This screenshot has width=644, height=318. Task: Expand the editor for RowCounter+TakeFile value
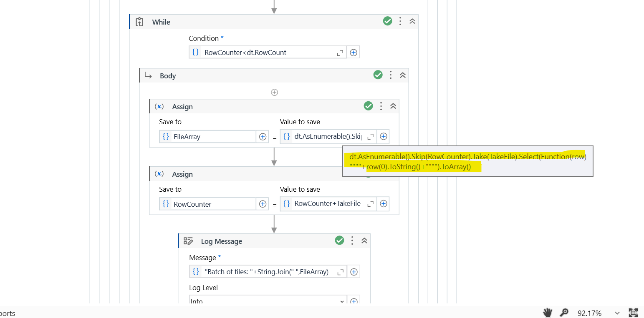tap(370, 204)
